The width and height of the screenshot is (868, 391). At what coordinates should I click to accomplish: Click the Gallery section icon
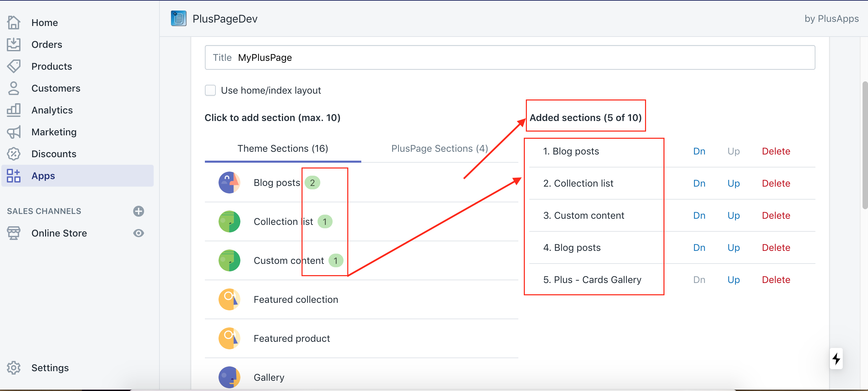tap(229, 377)
